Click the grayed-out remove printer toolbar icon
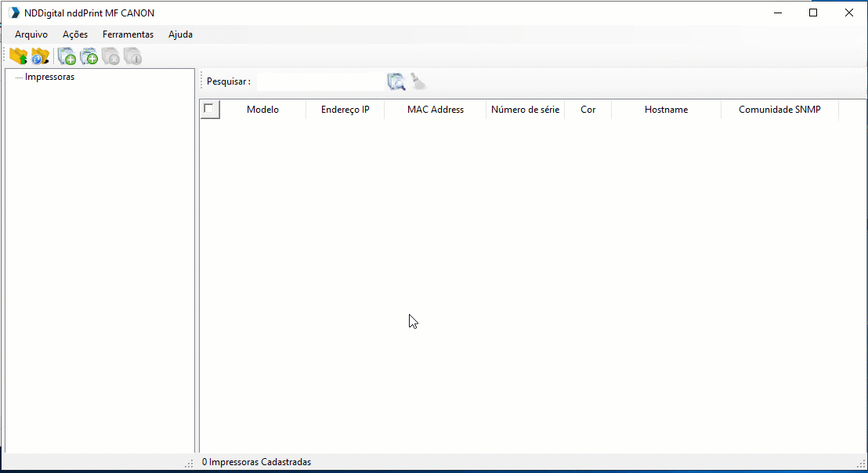 pyautogui.click(x=110, y=56)
